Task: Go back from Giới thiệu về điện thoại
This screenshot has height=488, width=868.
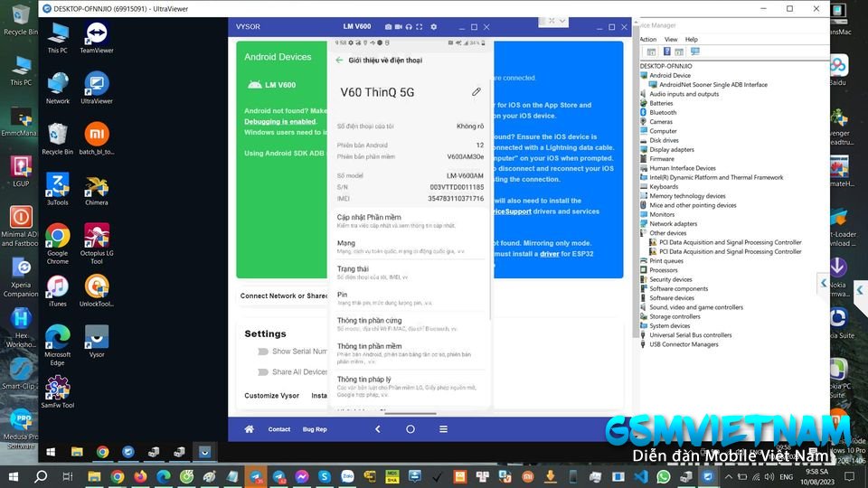Action: click(x=339, y=61)
